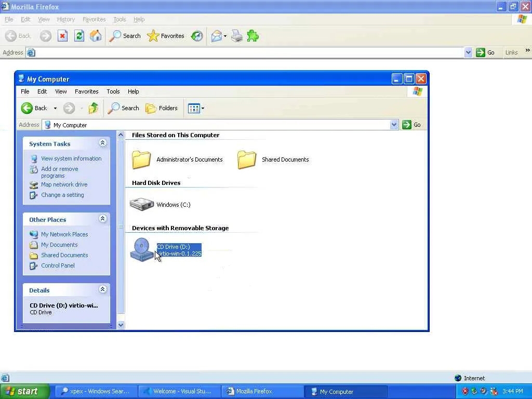Switch to Mozilla Firefox taskbar button
Screen dimensions: 532x399
pos(262,392)
